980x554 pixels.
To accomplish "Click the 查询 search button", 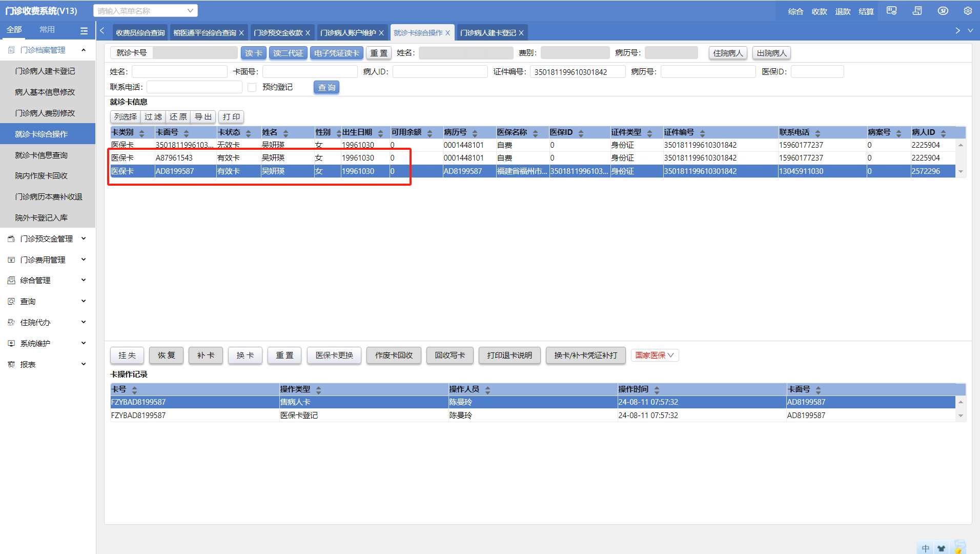I will 326,87.
